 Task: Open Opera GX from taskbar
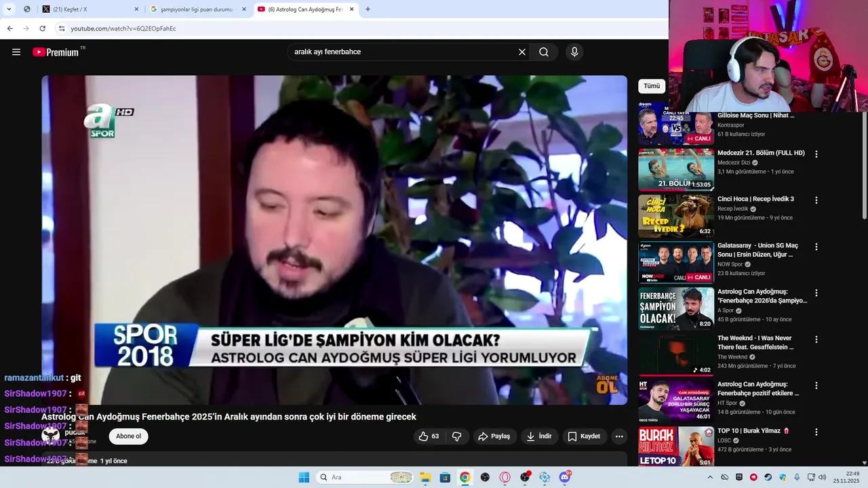click(x=505, y=477)
